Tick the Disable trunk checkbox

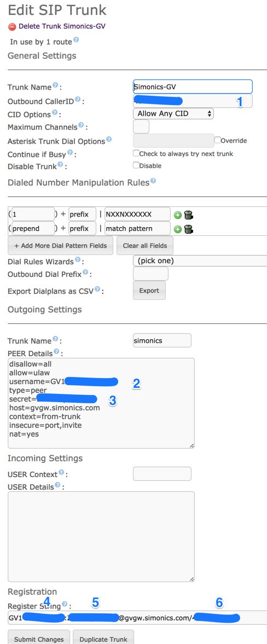coord(136,166)
